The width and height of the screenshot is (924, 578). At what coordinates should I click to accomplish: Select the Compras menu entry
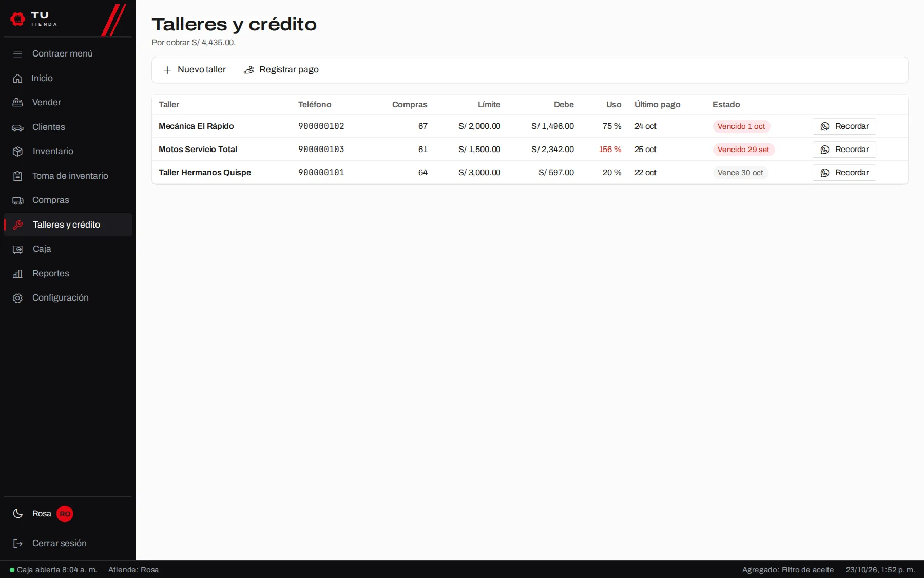click(68, 200)
